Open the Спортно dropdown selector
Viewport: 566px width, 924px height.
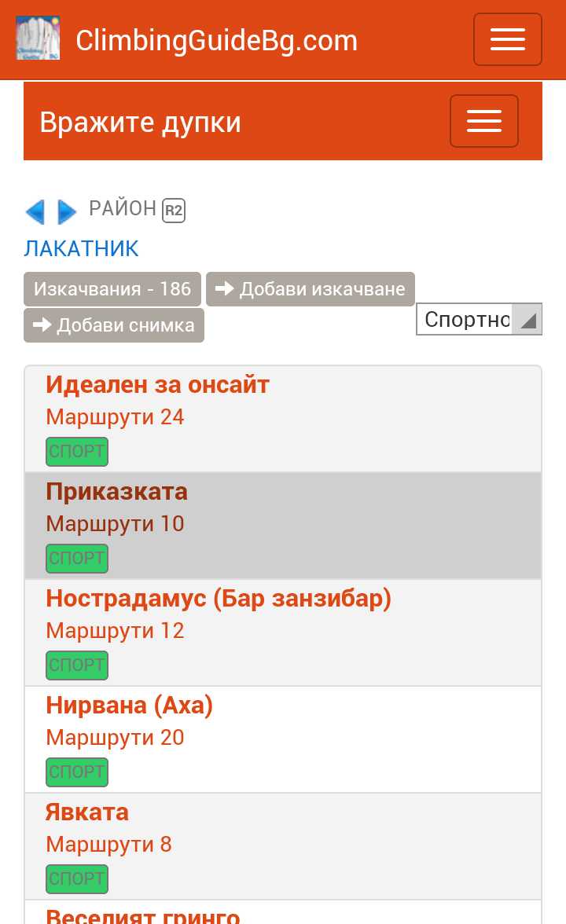pos(479,319)
